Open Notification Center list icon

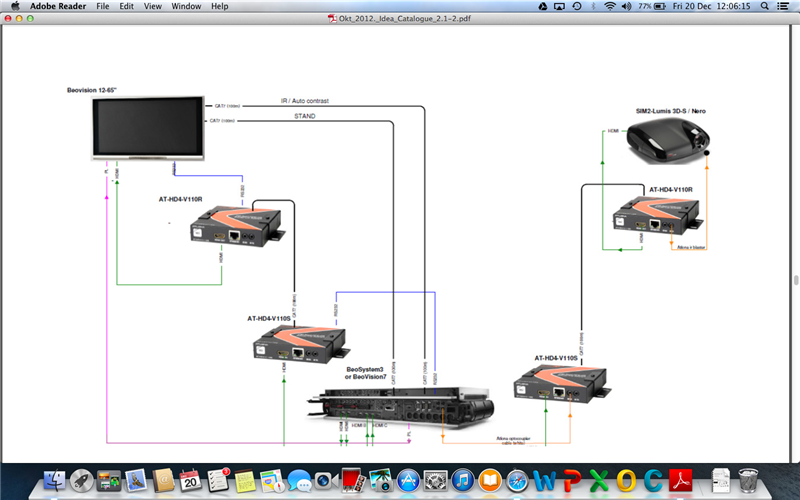tap(783, 6)
